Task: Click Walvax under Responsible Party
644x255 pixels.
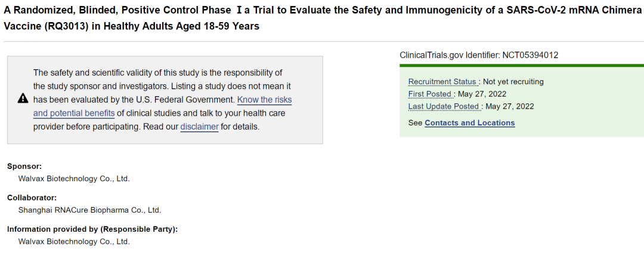Action: 74,242
